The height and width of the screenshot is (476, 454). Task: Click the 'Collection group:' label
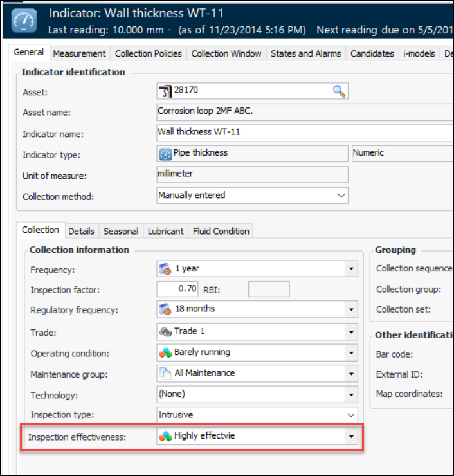(408, 289)
